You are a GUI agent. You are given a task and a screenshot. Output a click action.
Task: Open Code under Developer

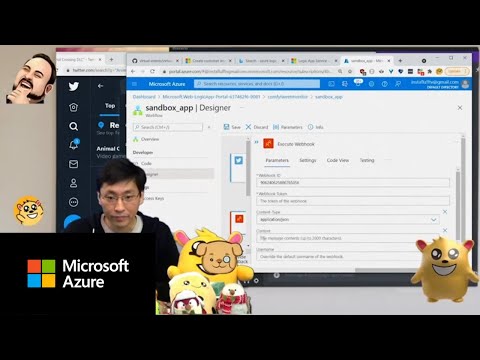[x=146, y=163]
